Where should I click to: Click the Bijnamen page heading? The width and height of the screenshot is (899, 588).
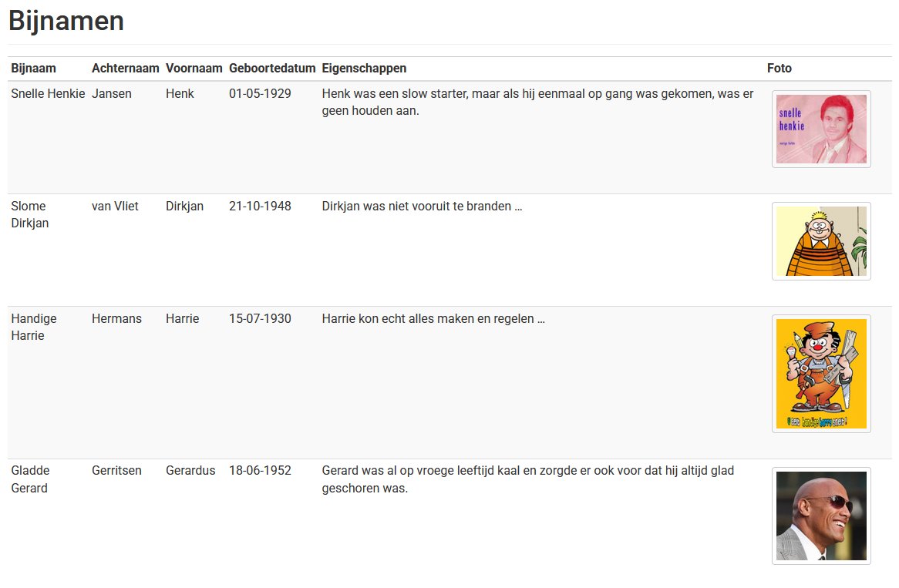[66, 22]
